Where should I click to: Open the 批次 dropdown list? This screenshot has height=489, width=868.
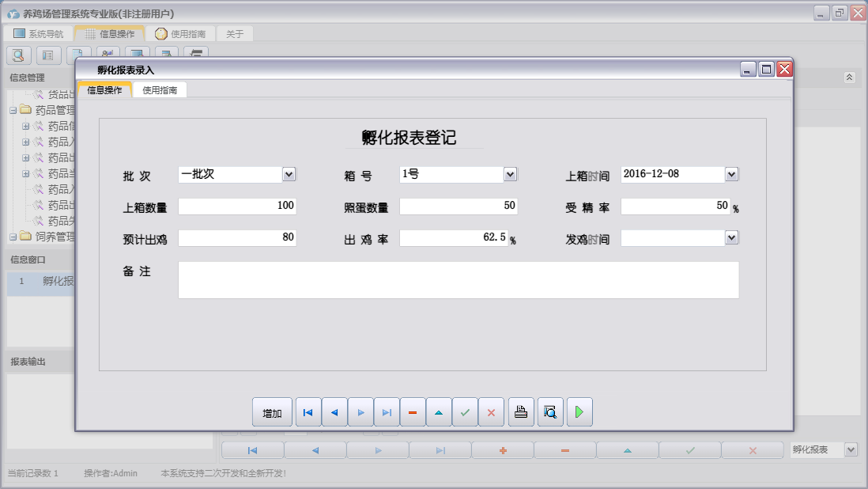point(289,174)
